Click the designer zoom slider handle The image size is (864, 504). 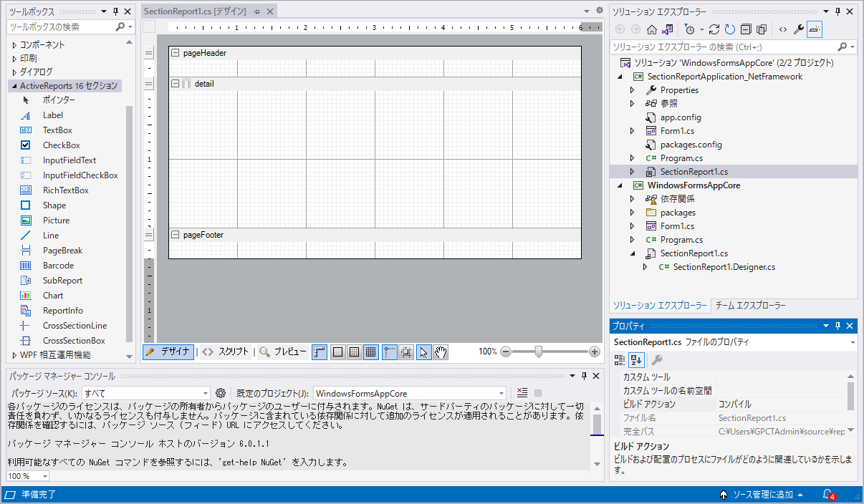click(x=539, y=352)
